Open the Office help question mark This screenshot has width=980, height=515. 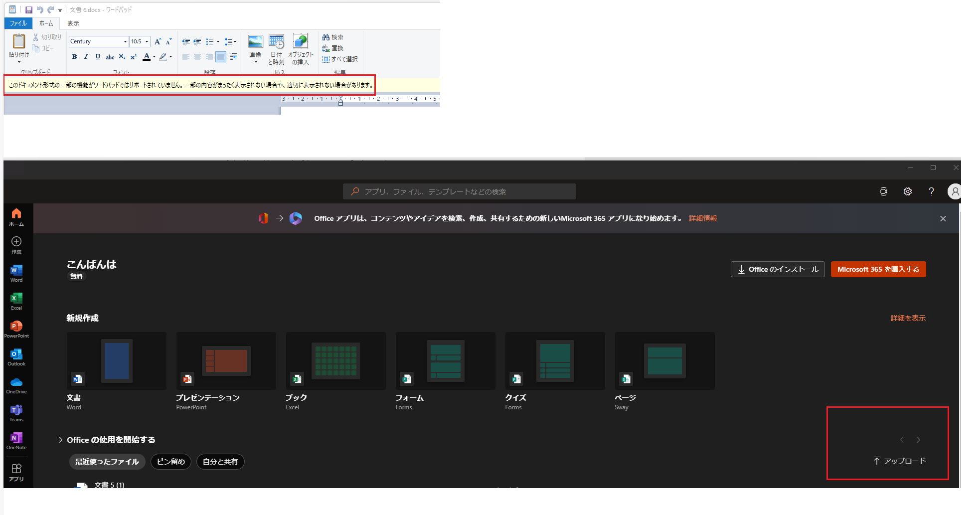tap(931, 191)
